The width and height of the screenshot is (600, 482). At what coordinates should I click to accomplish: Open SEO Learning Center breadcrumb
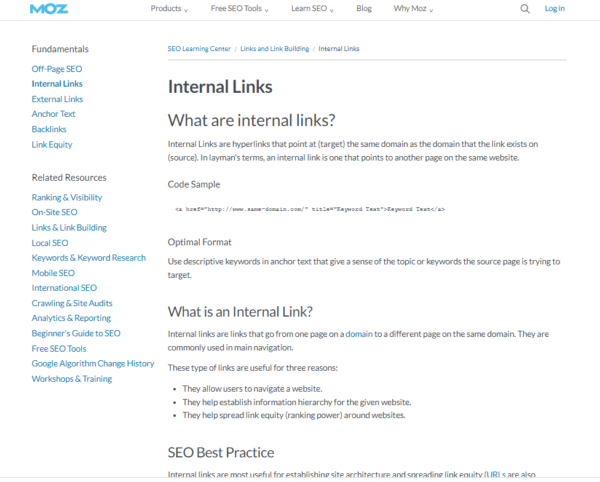point(198,48)
